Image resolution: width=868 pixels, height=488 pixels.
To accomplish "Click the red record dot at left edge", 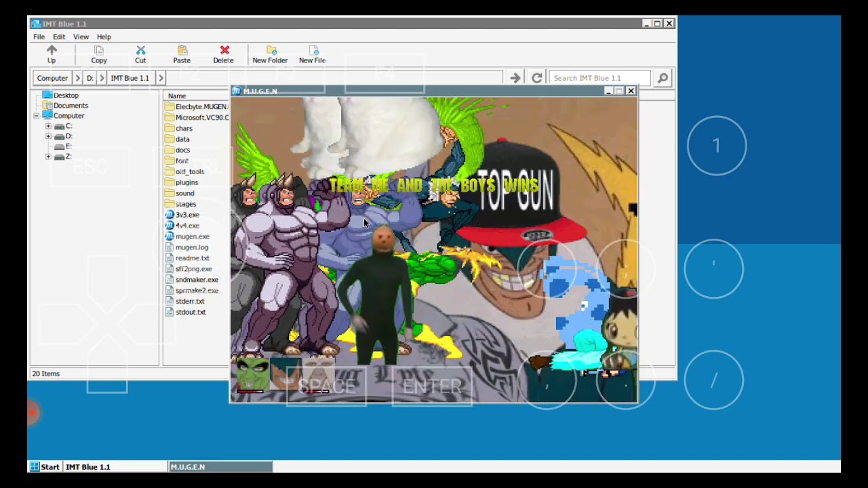I will click(x=32, y=412).
